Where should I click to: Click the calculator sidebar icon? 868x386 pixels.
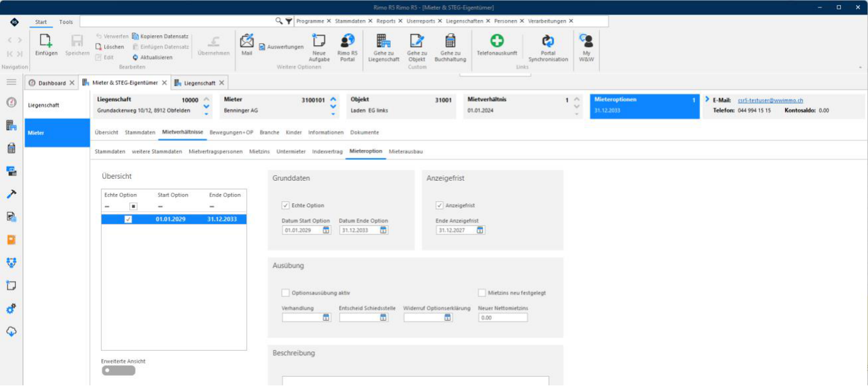point(11,149)
